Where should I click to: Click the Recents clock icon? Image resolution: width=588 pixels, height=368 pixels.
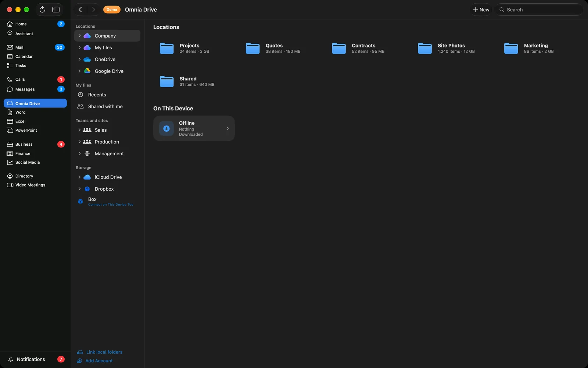(x=80, y=95)
